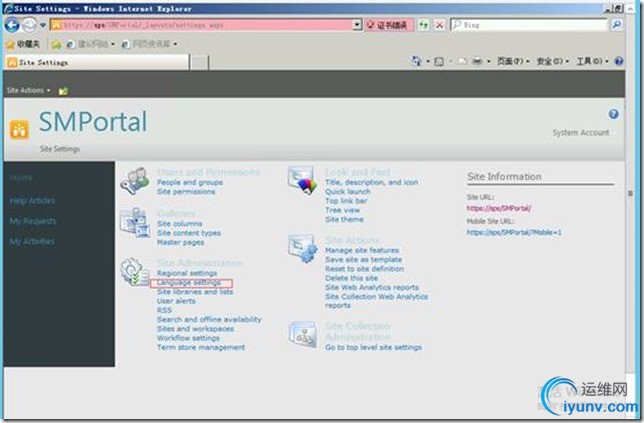
Task: Open Language settings link
Action: tap(189, 283)
